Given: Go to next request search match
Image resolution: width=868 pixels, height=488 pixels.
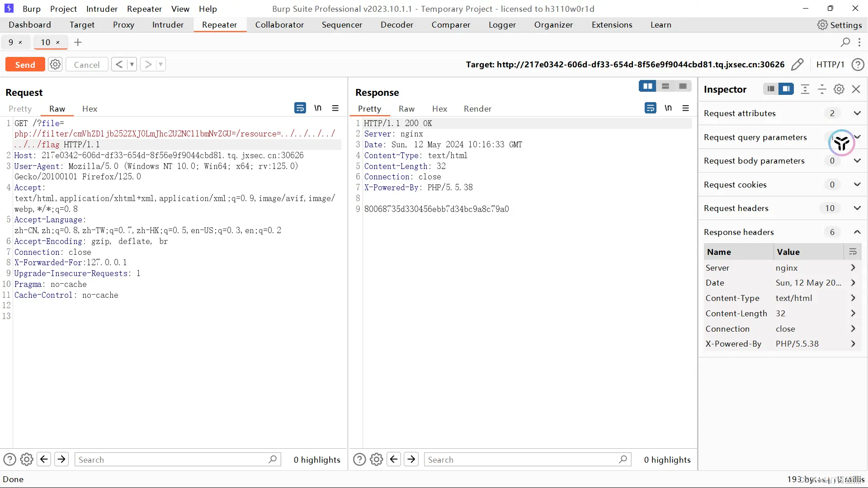Looking at the screenshot, I should pos(61,460).
